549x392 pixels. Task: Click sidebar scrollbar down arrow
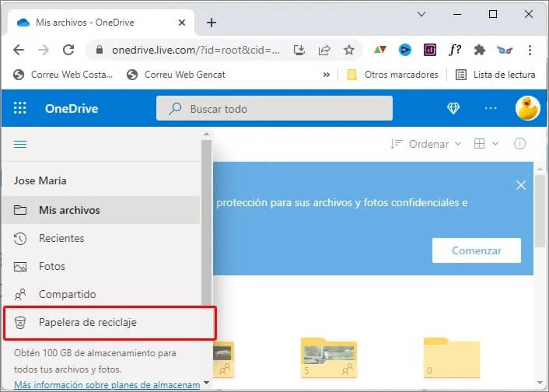[207, 383]
